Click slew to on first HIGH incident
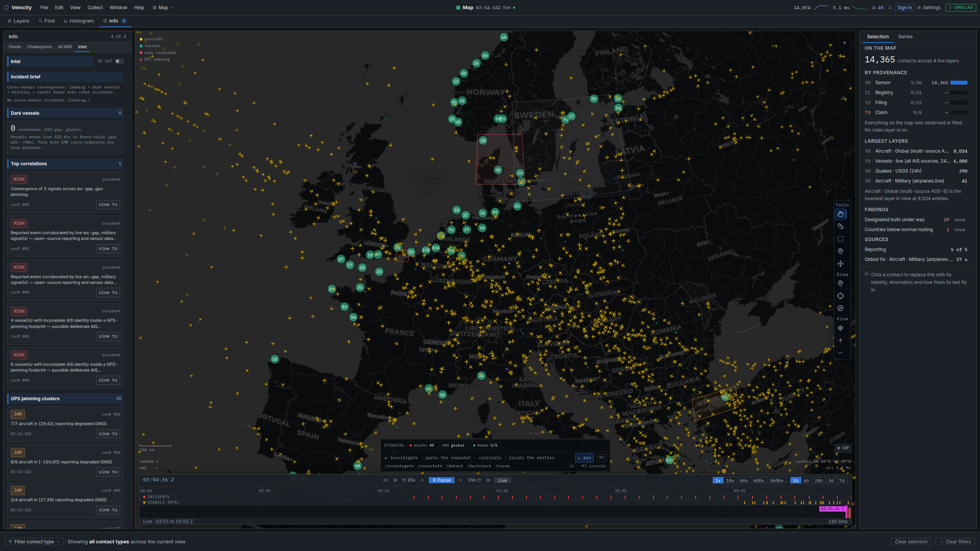 point(108,205)
